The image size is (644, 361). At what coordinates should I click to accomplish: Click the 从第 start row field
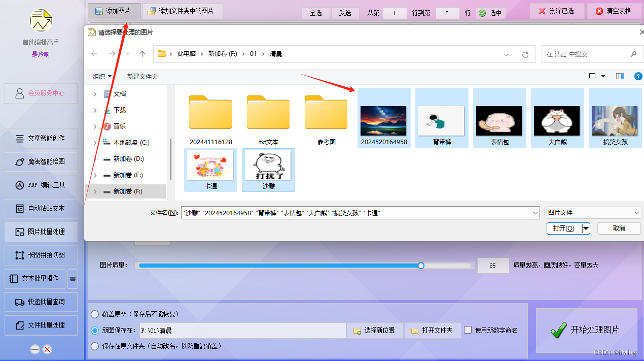395,13
